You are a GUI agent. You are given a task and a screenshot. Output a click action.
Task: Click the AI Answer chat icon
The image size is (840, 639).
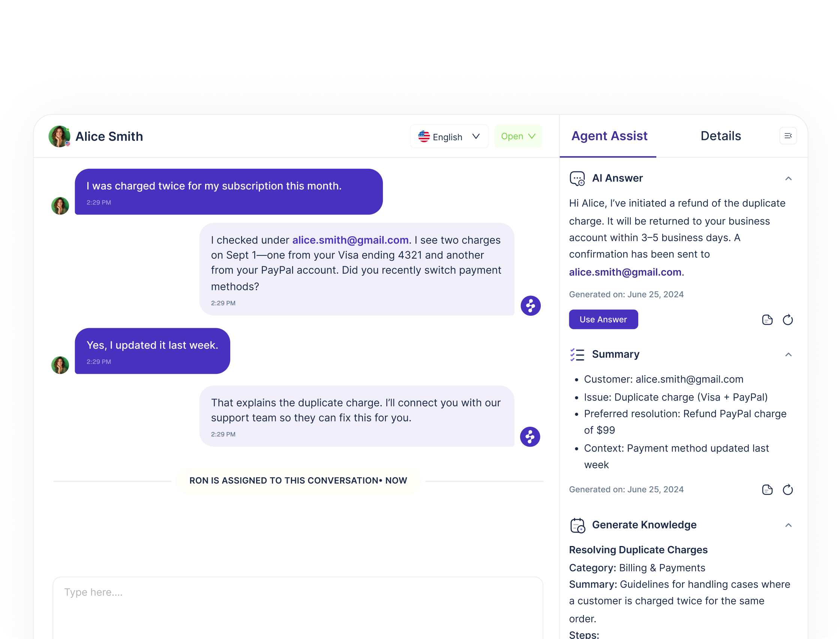(x=577, y=178)
